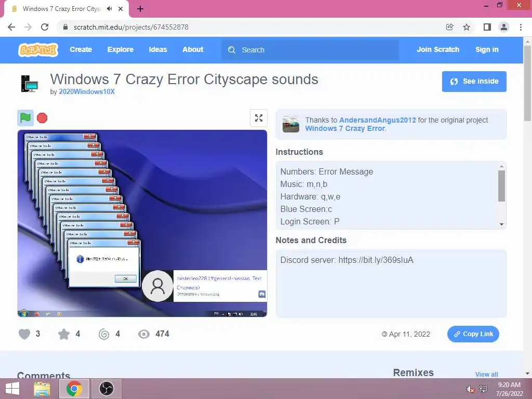Click the project author avatar icon

click(30, 84)
